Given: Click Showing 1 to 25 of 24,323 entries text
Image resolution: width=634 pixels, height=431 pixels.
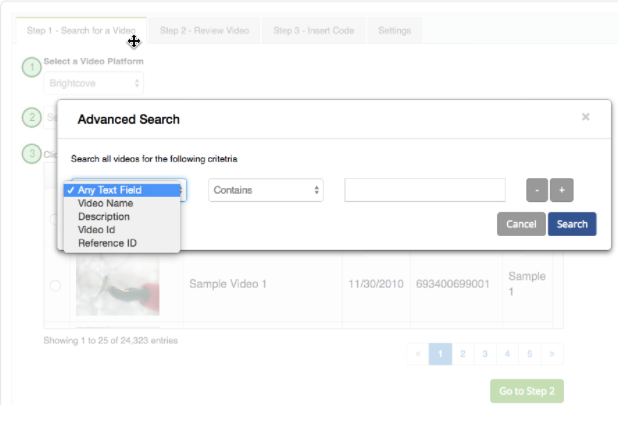Looking at the screenshot, I should [x=111, y=340].
